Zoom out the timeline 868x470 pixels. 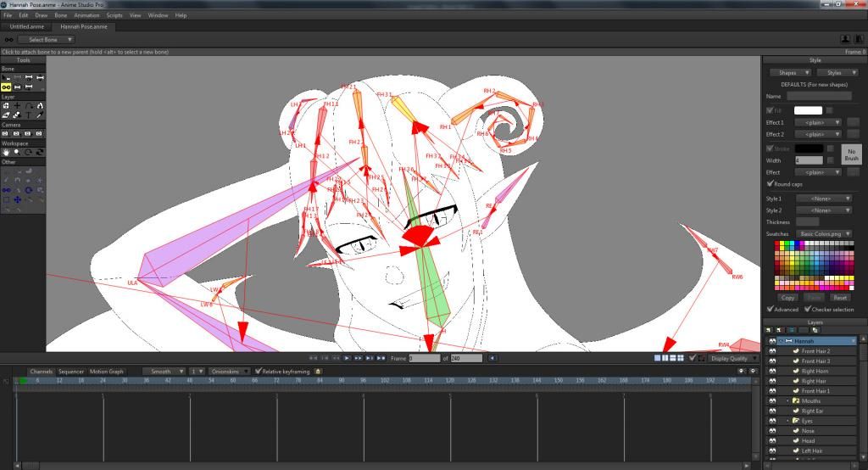point(742,371)
